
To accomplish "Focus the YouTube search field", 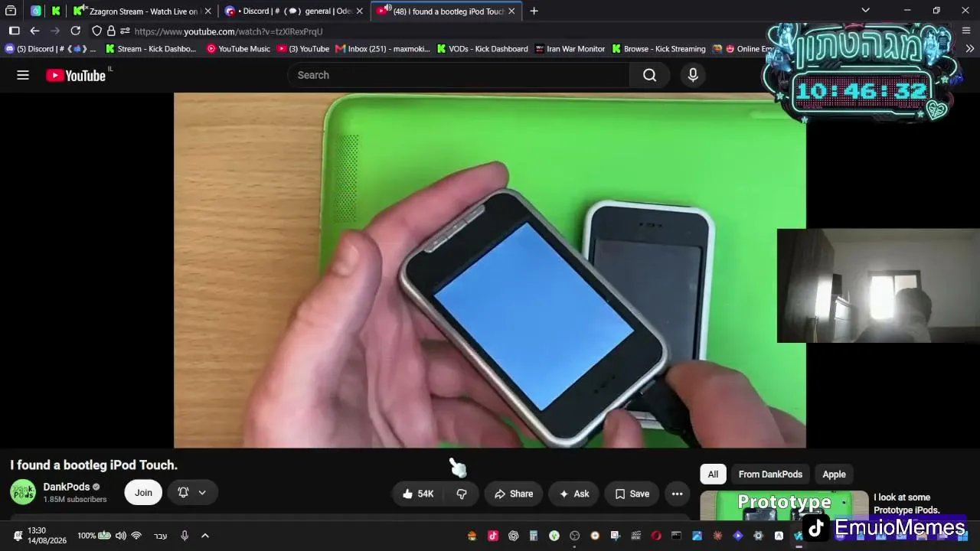I will 458,75.
